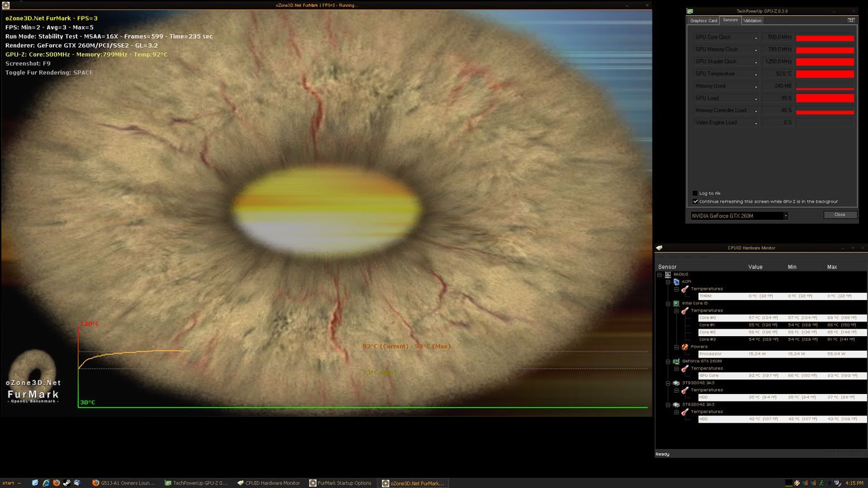The width and height of the screenshot is (868, 488).
Task: Click the thermometer icon under GeForce GTX 260M
Action: pos(685,369)
